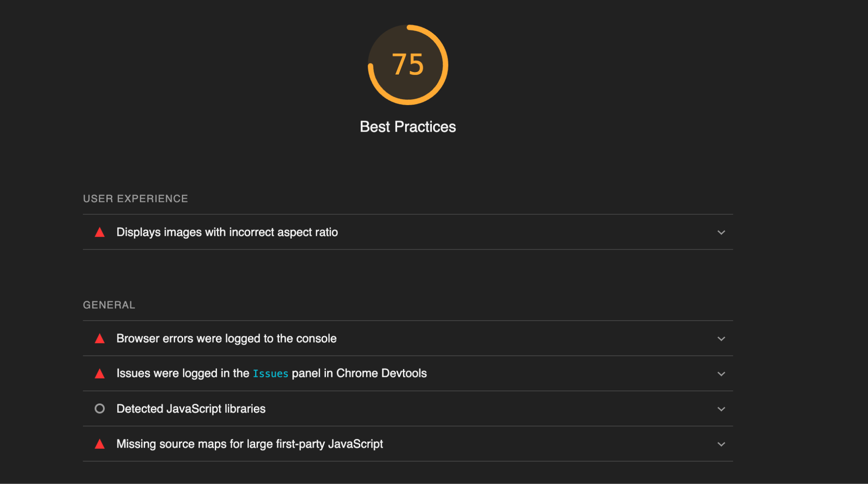This screenshot has width=868, height=484.
Task: Click the red warning triangle for the Issues panel audit
Action: 100,374
